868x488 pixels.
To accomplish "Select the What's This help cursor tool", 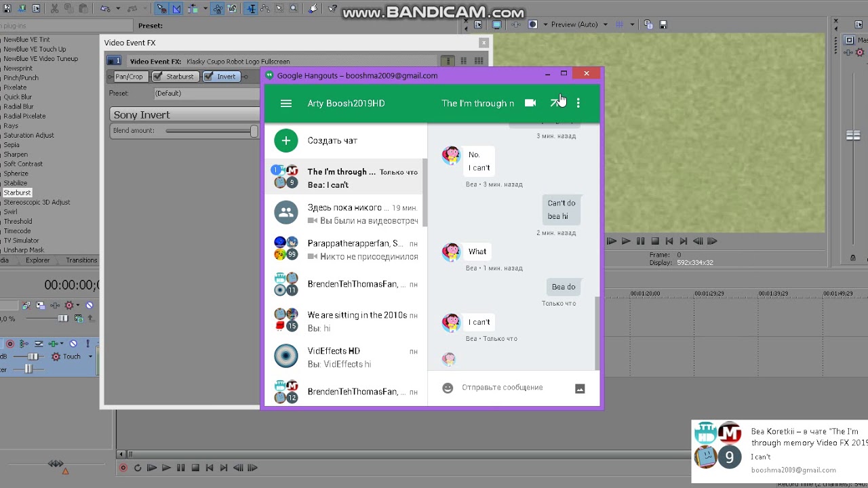I will click(332, 9).
